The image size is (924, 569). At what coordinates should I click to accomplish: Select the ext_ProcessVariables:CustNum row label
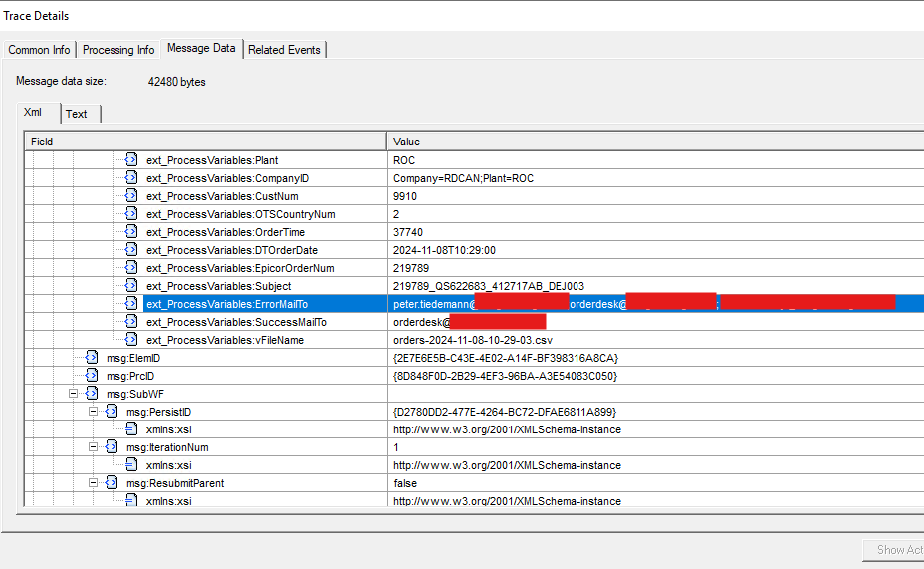coord(222,196)
